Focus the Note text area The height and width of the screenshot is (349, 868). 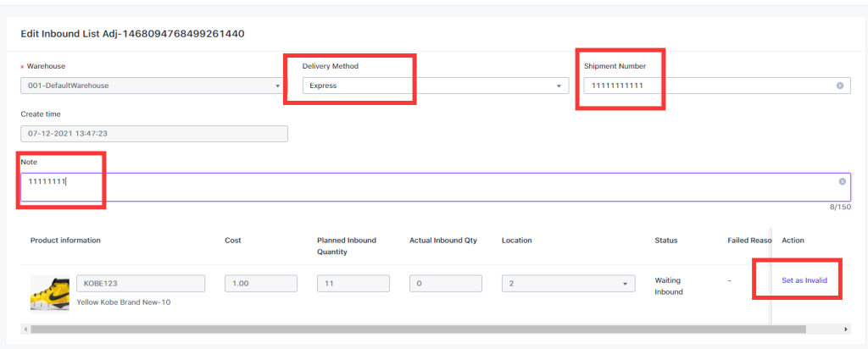[x=436, y=187]
